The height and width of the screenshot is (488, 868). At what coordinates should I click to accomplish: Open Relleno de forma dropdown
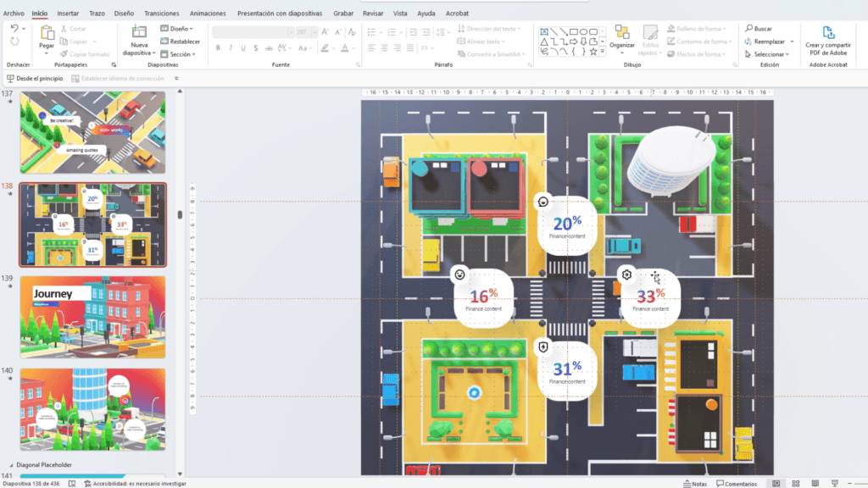pos(697,28)
